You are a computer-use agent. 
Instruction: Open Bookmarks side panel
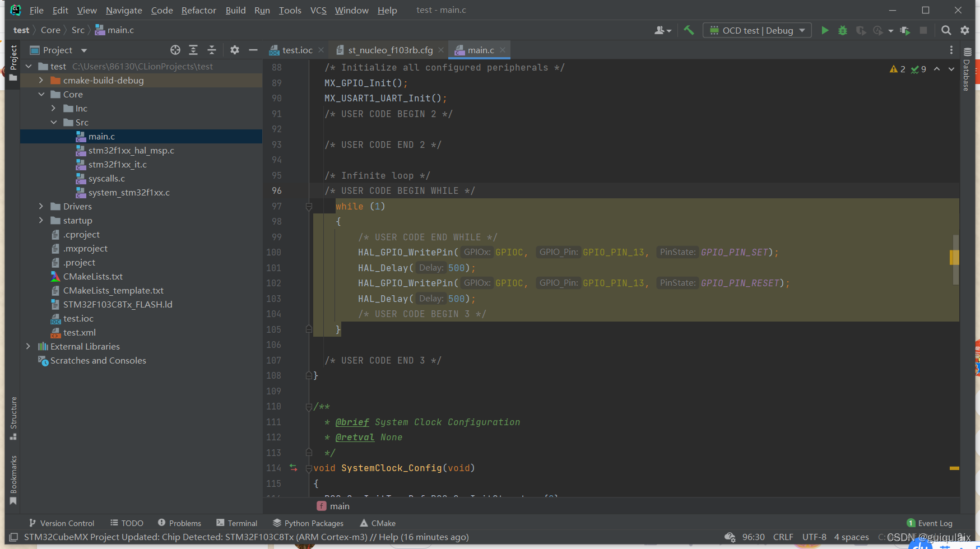point(13,480)
